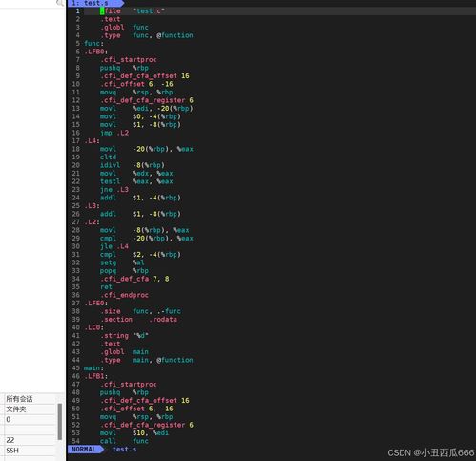
Task: Click the '.L2:' label line
Action: (92, 222)
